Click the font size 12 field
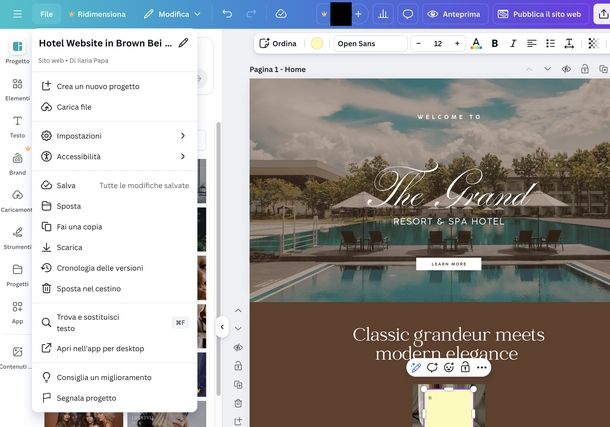The width and height of the screenshot is (610, 427). [438, 44]
